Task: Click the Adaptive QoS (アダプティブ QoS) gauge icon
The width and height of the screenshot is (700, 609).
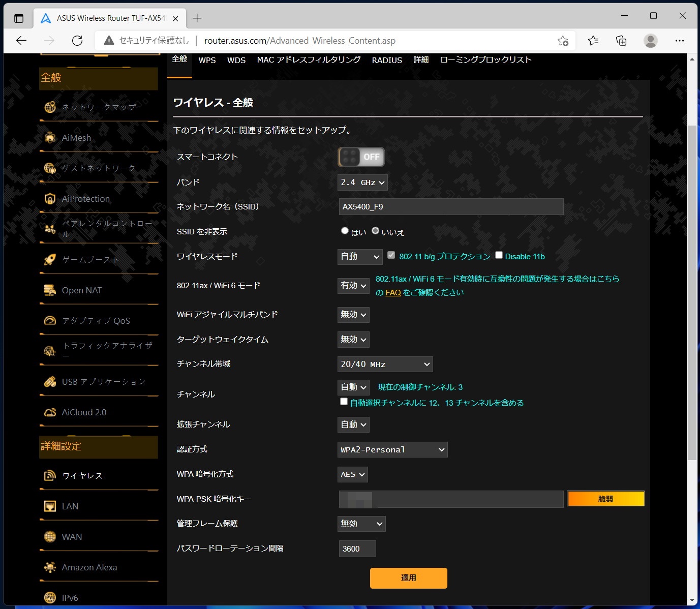Action: (50, 321)
